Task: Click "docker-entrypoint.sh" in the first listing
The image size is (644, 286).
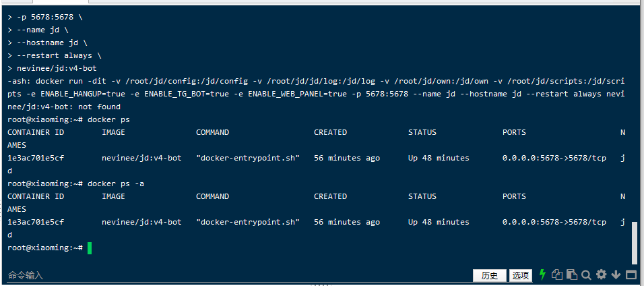Action: (248, 158)
